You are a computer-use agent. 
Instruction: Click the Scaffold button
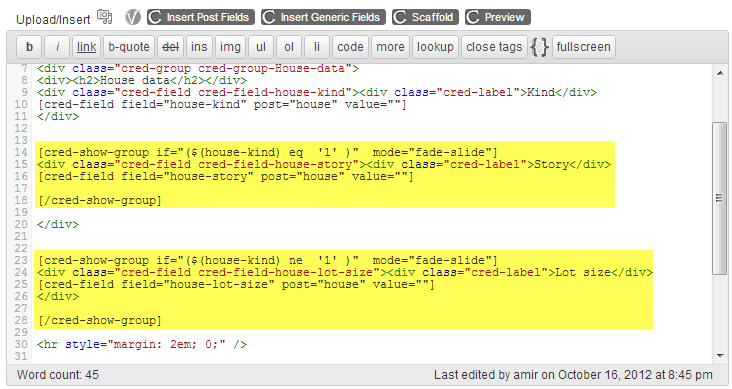pyautogui.click(x=425, y=17)
